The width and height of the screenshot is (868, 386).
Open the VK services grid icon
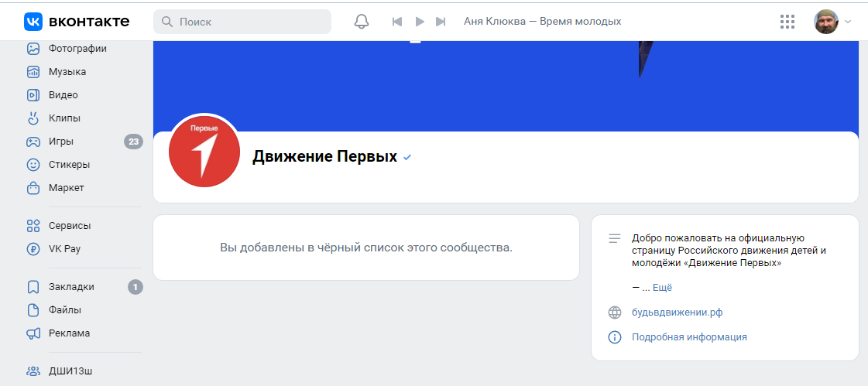(787, 22)
